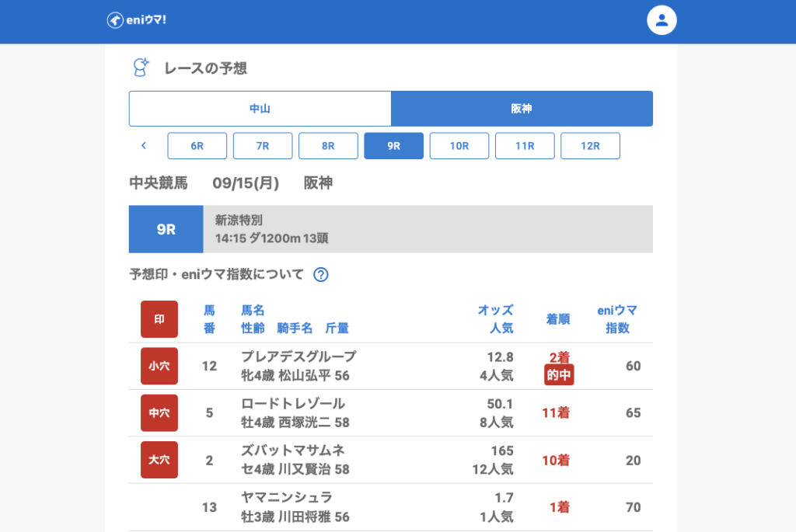The height and width of the screenshot is (532, 796).
Task: Select the active 9R race button
Action: 393,146
